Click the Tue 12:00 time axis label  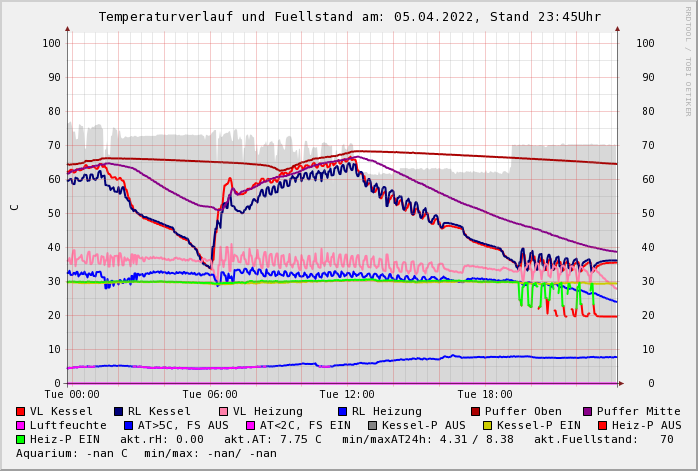(347, 394)
